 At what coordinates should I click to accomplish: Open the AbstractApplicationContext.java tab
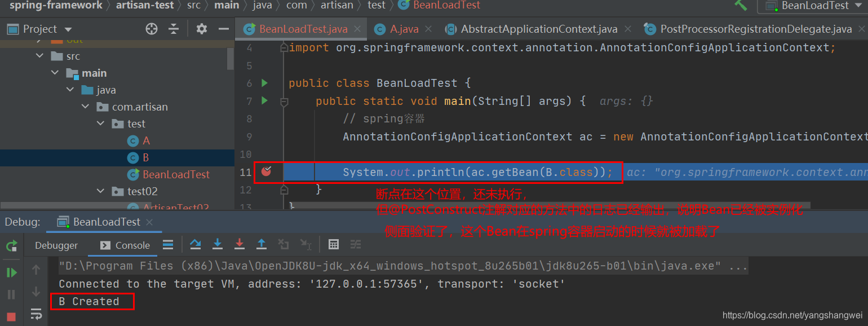coord(539,29)
